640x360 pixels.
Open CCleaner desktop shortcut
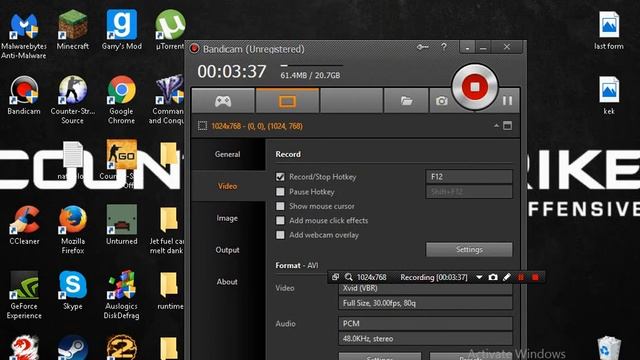click(24, 225)
